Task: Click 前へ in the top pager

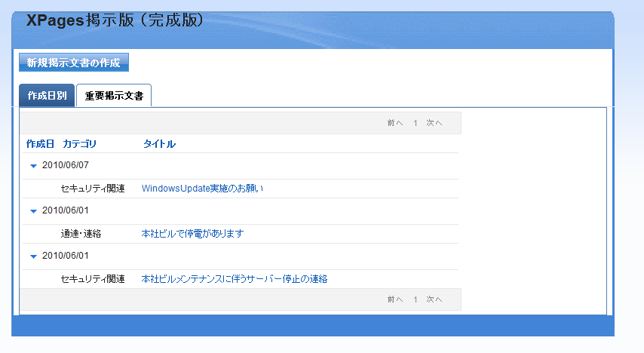Action: point(395,122)
